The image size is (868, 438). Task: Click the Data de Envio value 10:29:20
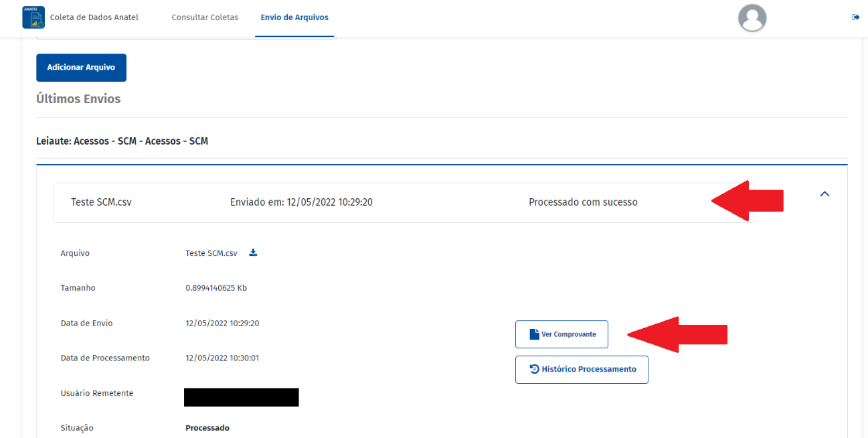[222, 323]
